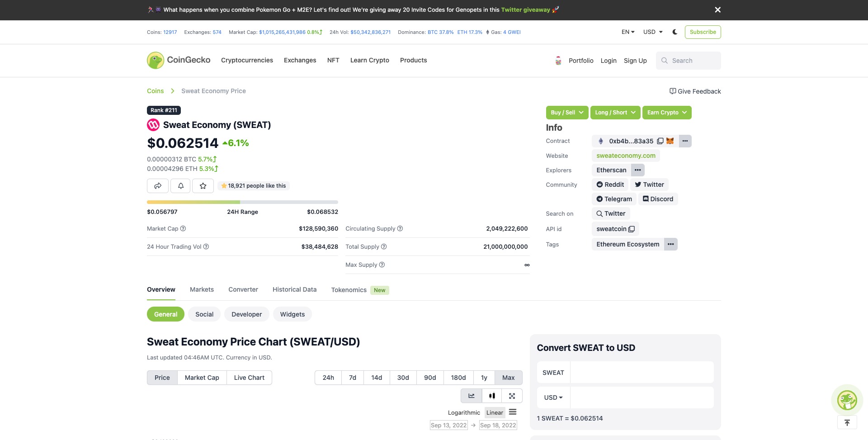
Task: Enable dark mode with the moon icon
Action: (675, 32)
